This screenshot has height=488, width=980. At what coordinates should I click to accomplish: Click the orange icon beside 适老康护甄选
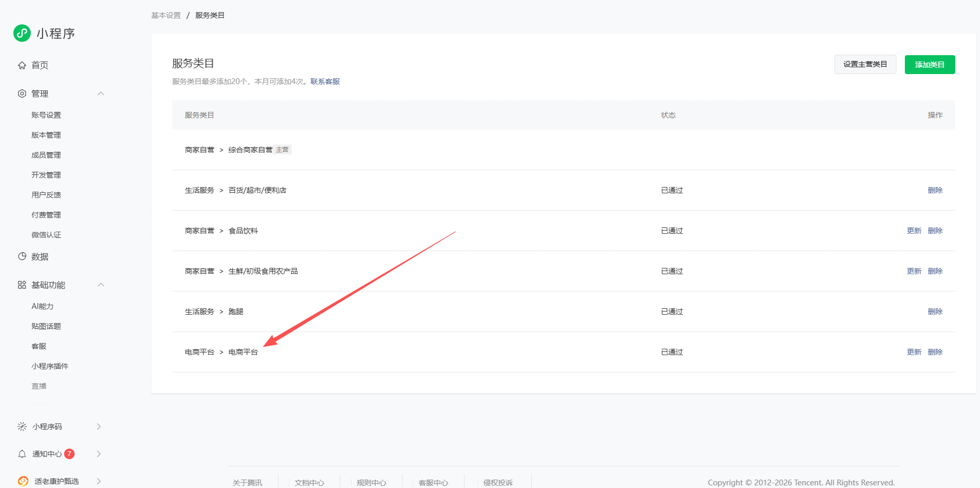(x=23, y=481)
